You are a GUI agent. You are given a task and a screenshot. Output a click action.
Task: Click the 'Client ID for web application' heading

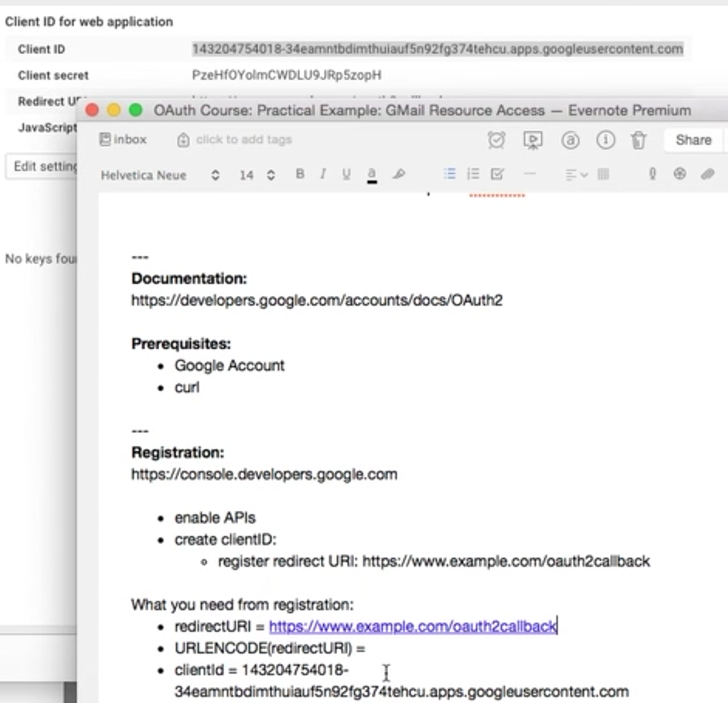click(x=89, y=22)
